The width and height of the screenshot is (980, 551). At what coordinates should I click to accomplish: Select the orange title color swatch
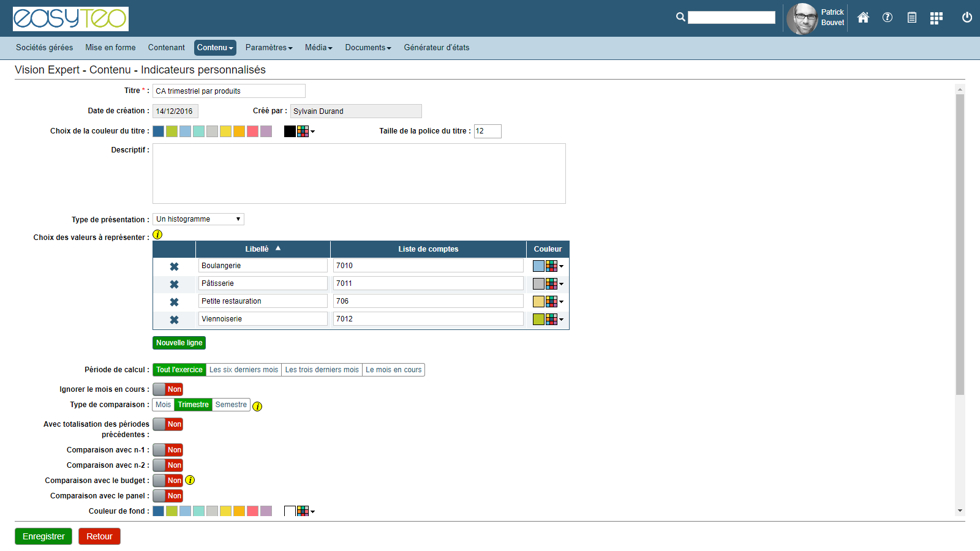pos(239,132)
